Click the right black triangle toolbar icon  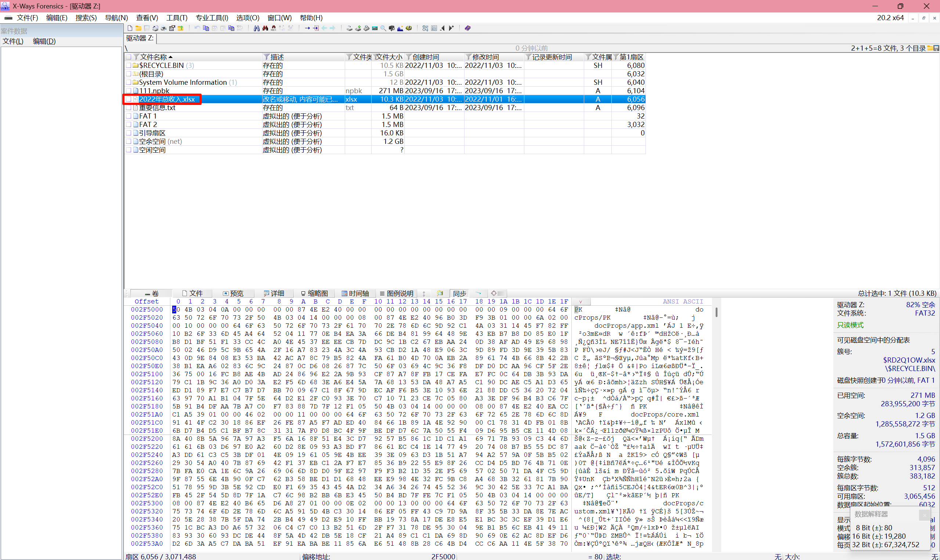coord(451,28)
